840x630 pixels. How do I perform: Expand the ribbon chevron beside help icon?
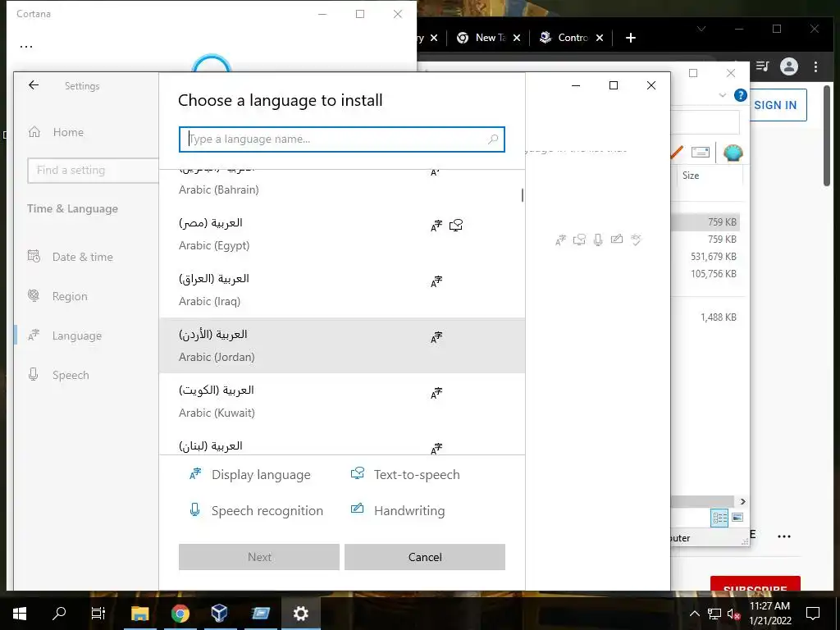723,95
